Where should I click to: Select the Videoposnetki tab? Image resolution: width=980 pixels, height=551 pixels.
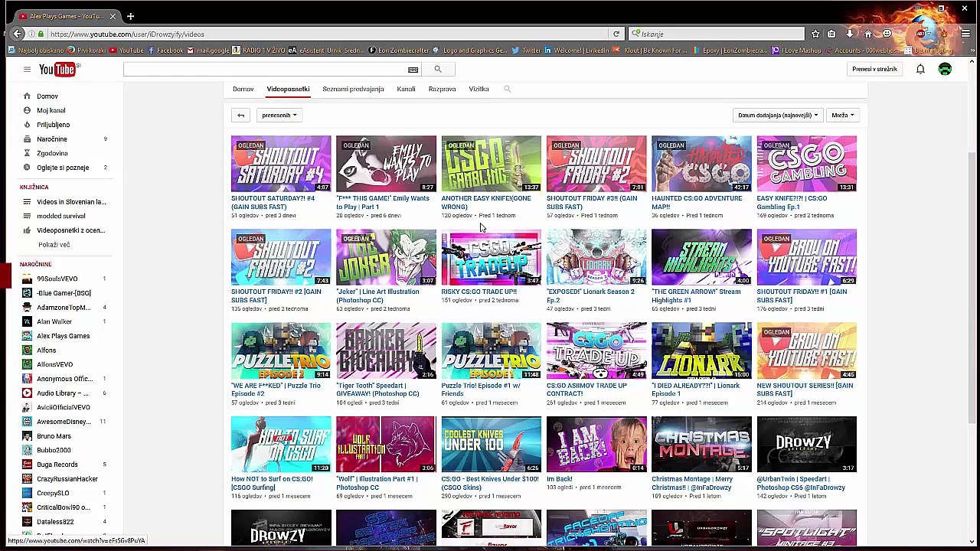[x=288, y=90]
